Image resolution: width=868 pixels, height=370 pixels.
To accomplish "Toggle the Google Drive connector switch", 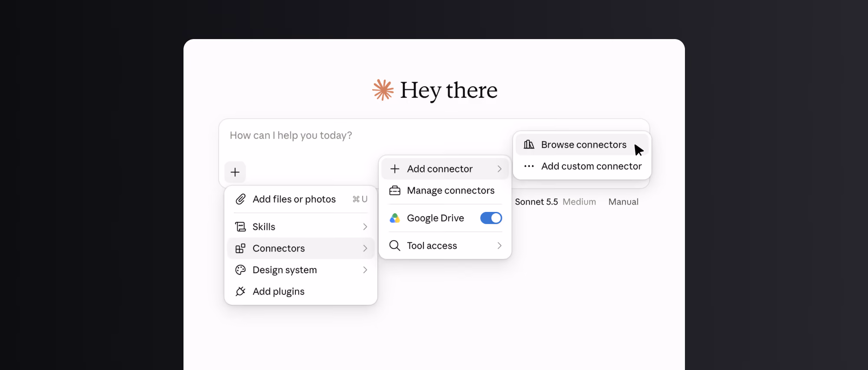I will [491, 218].
